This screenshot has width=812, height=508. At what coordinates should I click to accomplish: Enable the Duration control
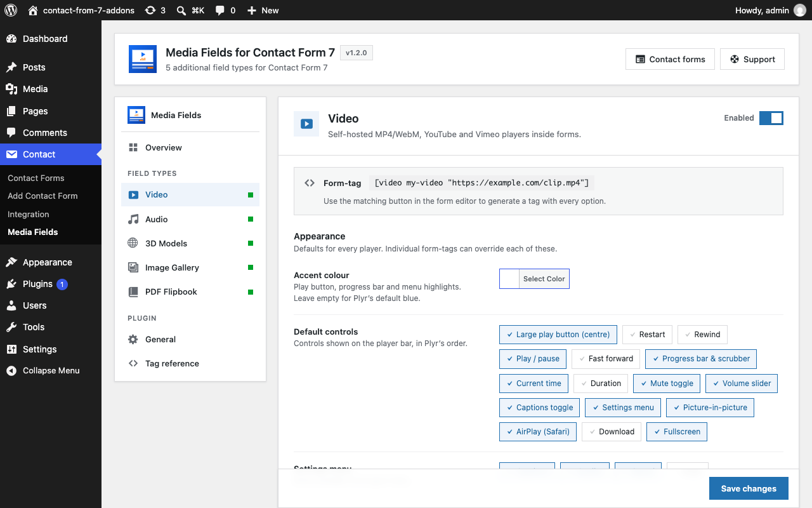601,384
